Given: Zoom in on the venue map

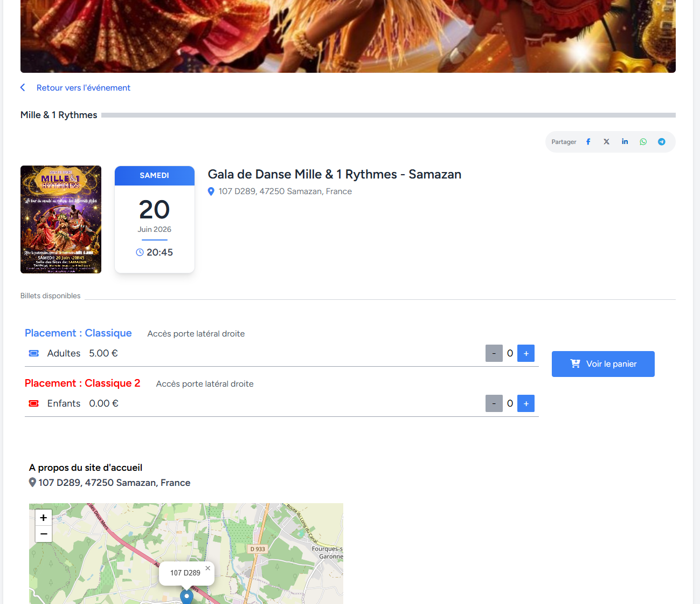Looking at the screenshot, I should point(43,517).
